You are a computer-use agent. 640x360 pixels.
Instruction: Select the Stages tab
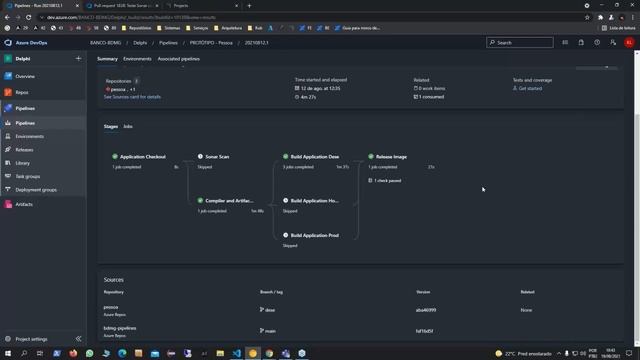pos(111,127)
